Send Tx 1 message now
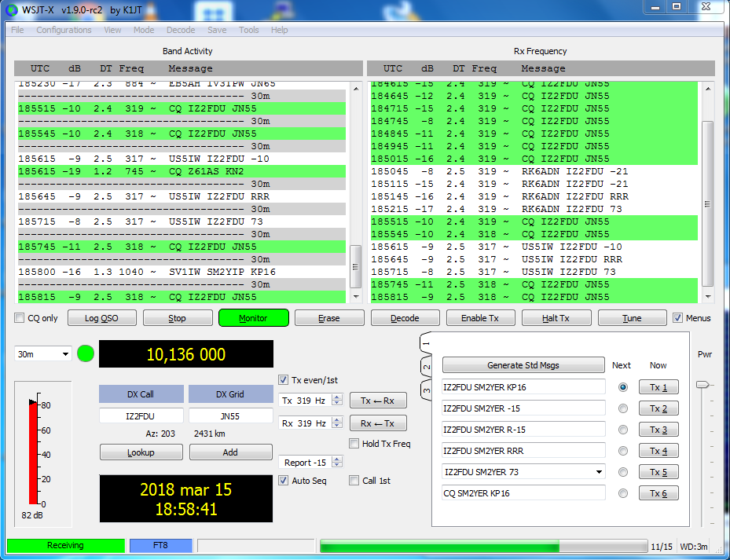Screen dimensions: 730x560 (x=658, y=387)
